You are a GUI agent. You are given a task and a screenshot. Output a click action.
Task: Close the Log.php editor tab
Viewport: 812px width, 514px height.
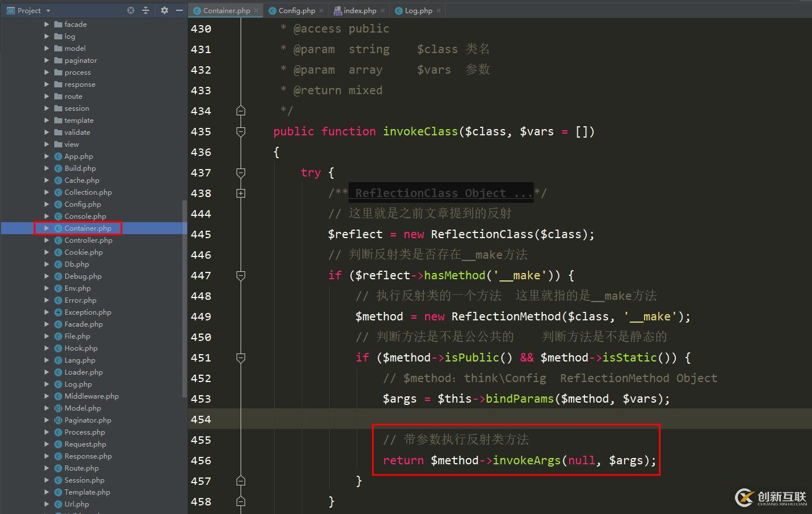tap(438, 11)
